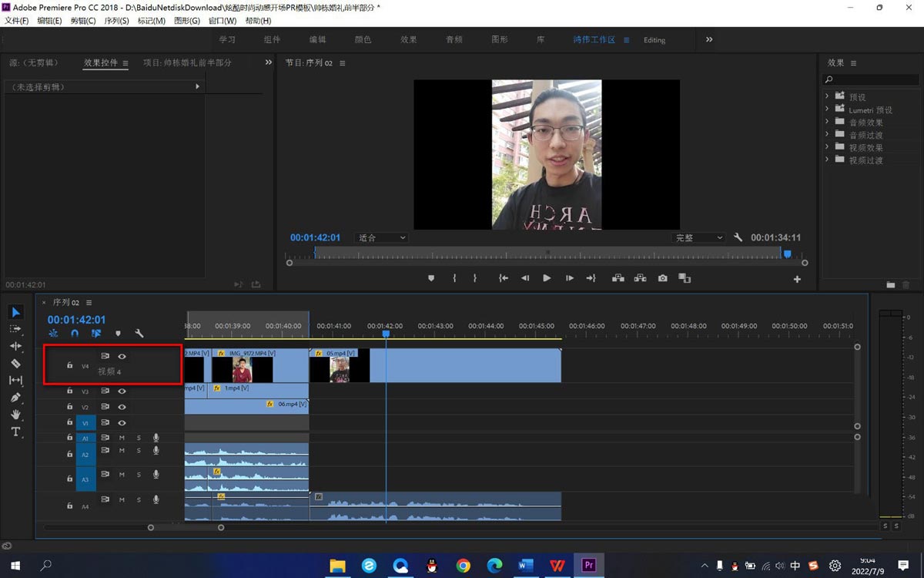Open Microsoft Word from the taskbar

[526, 566]
